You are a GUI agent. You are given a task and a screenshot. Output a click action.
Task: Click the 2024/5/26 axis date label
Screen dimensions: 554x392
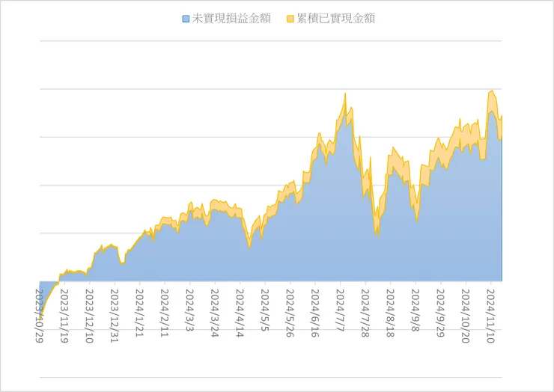click(x=290, y=313)
